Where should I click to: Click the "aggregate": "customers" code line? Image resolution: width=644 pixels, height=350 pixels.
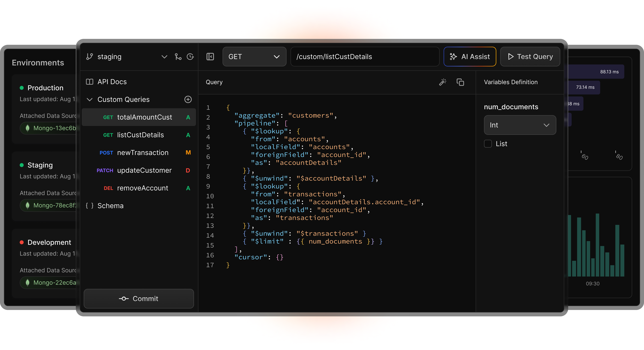(x=286, y=115)
